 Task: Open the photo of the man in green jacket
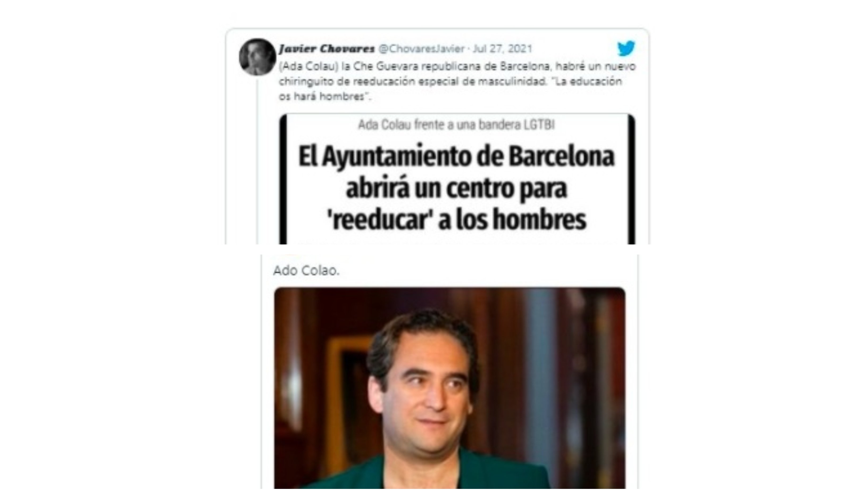tap(450, 388)
